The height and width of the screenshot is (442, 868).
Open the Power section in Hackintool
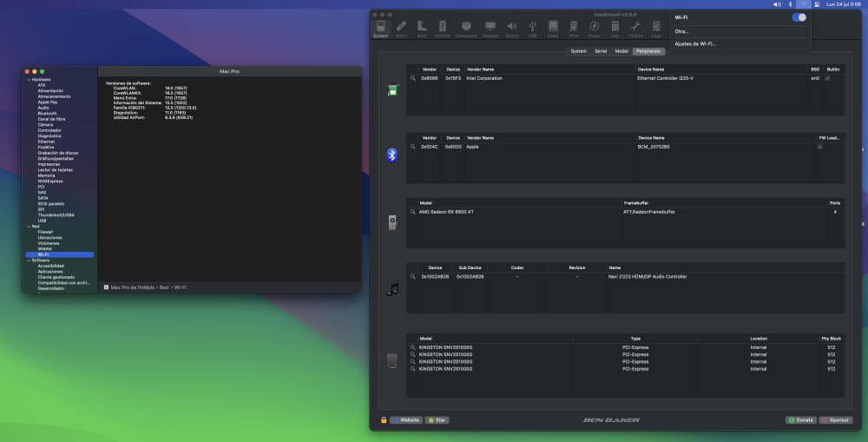point(594,30)
